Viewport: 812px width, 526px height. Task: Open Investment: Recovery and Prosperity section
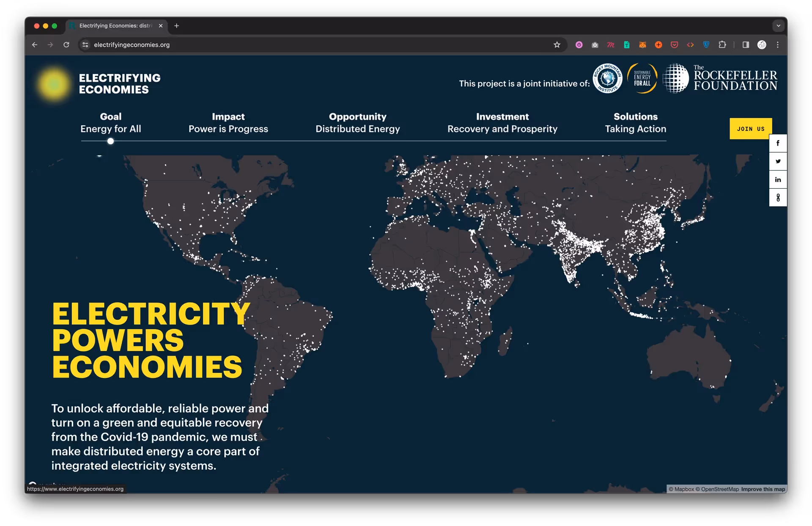[x=502, y=123]
